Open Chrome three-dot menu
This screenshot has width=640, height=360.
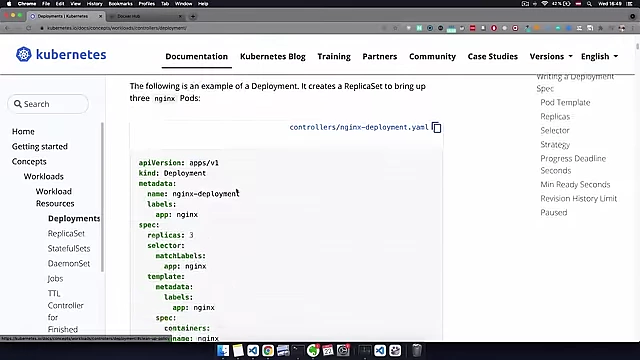pyautogui.click(x=633, y=28)
